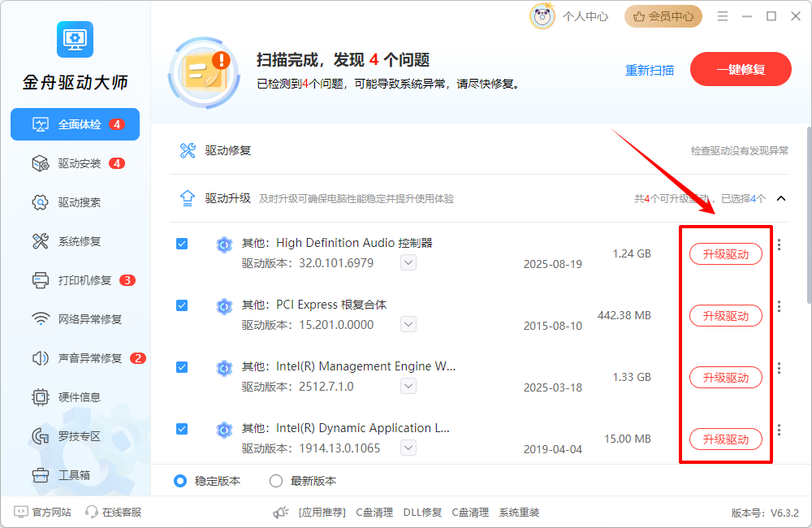Image resolution: width=812 pixels, height=528 pixels.
Task: Open version dropdown for 2512.7.1.0
Action: pos(408,386)
